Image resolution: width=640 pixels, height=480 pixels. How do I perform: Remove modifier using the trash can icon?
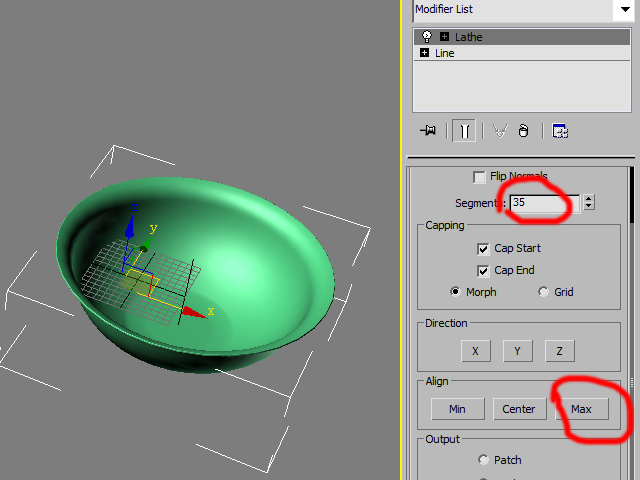[x=522, y=130]
